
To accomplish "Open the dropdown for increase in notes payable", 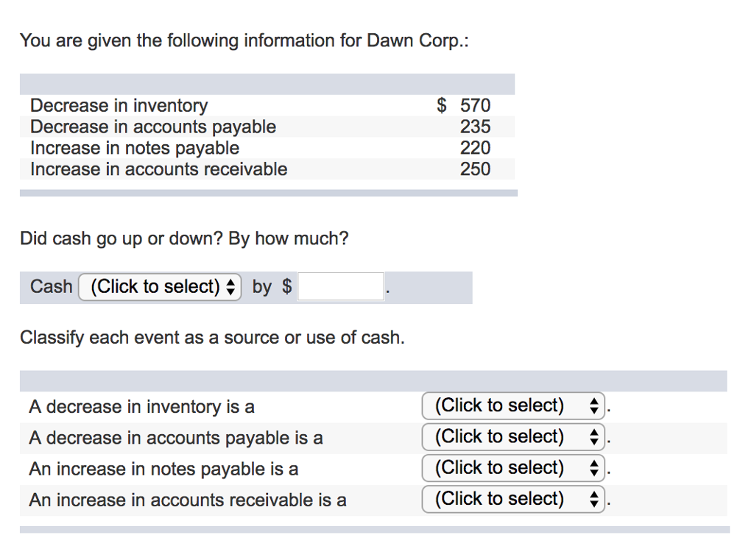I will [x=512, y=468].
